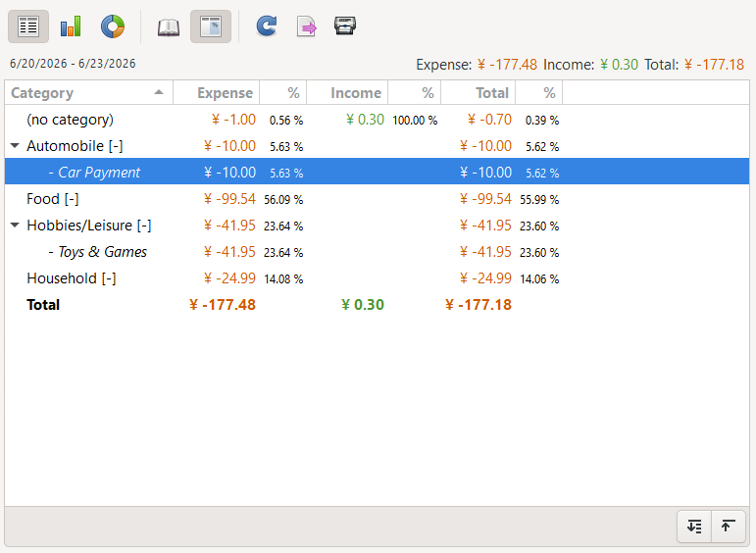Image resolution: width=756 pixels, height=553 pixels.
Task: Switch to donut chart view
Action: click(x=113, y=26)
